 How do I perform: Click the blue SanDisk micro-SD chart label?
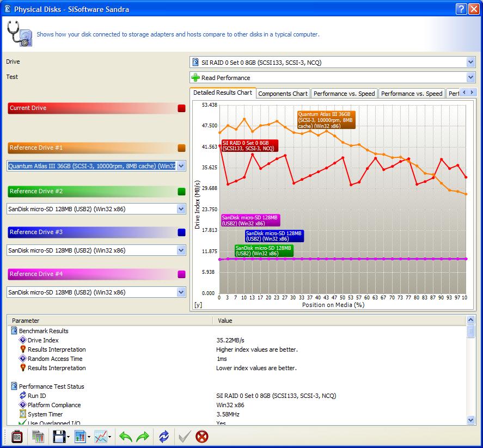point(274,236)
